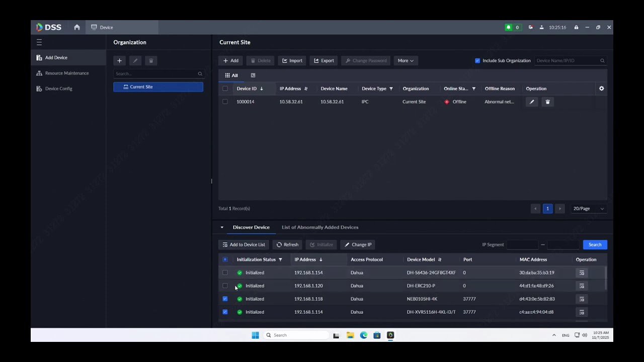Sort discovered devices by Device Model
This screenshot has height=362, width=644.
(x=440, y=259)
